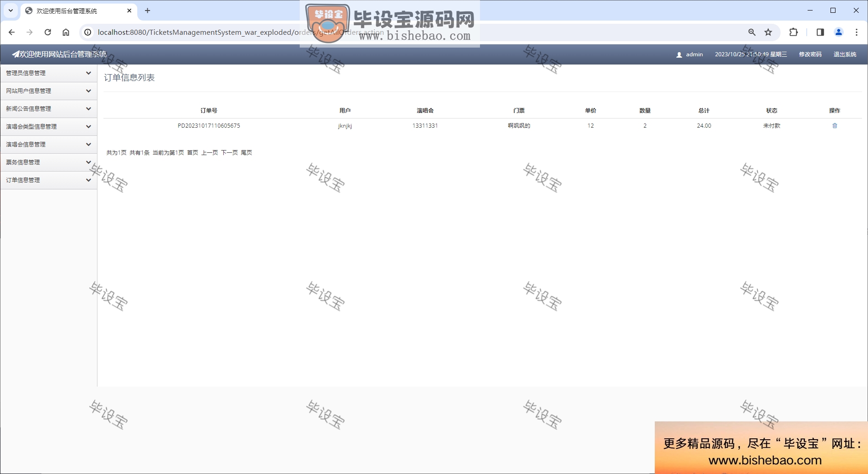Viewport: 868px width, 474px height.
Task: Click the 数量 column header
Action: [x=645, y=111]
